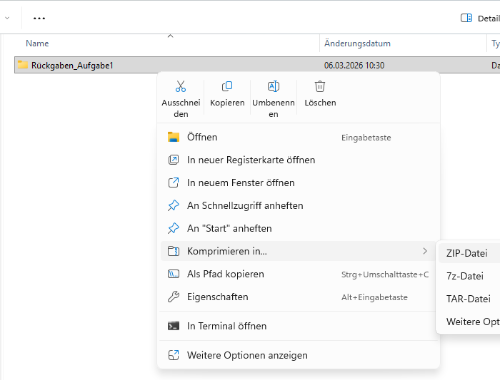Pick ZIP-Datei in the submenu
Image resolution: width=500 pixels, height=380 pixels.
(470, 253)
